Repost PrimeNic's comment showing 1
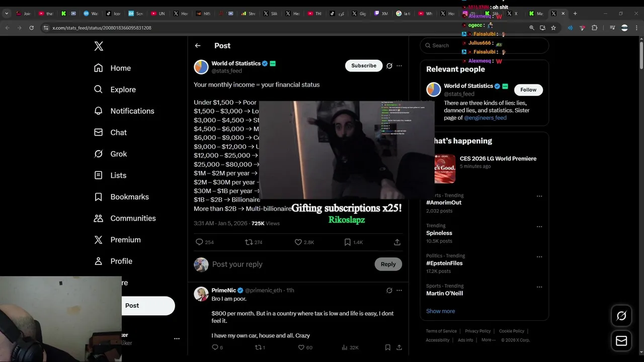The image size is (644, 362). tap(258, 347)
